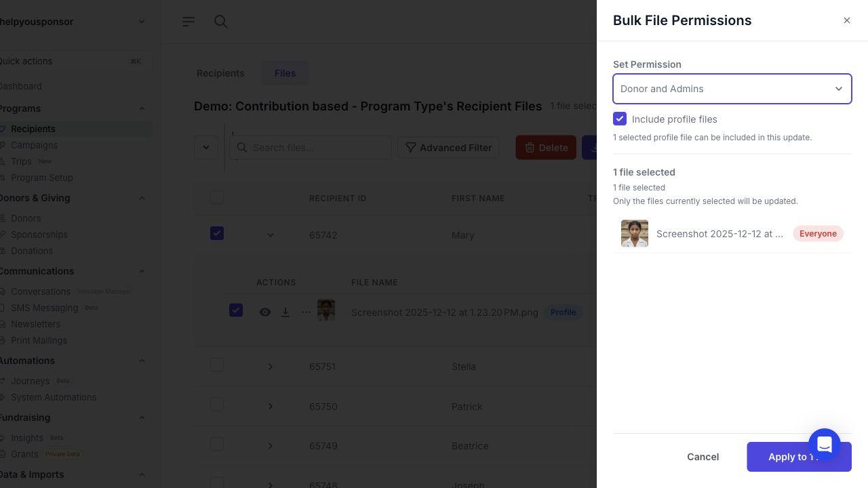868x488 pixels.
Task: Open the Advanced Filter
Action: click(x=448, y=148)
